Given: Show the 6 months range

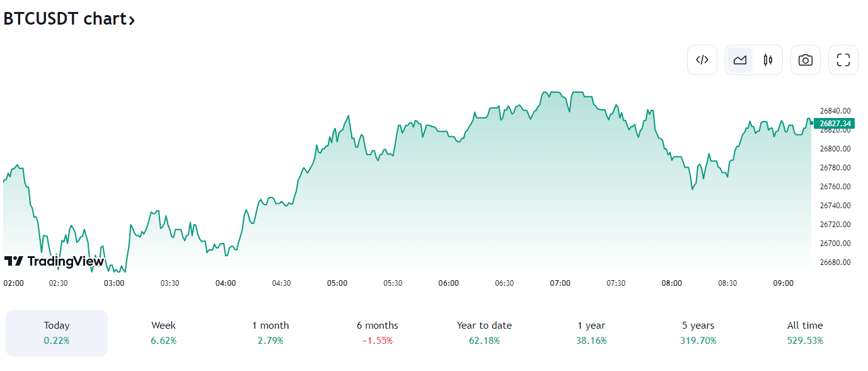Looking at the screenshot, I should [377, 333].
